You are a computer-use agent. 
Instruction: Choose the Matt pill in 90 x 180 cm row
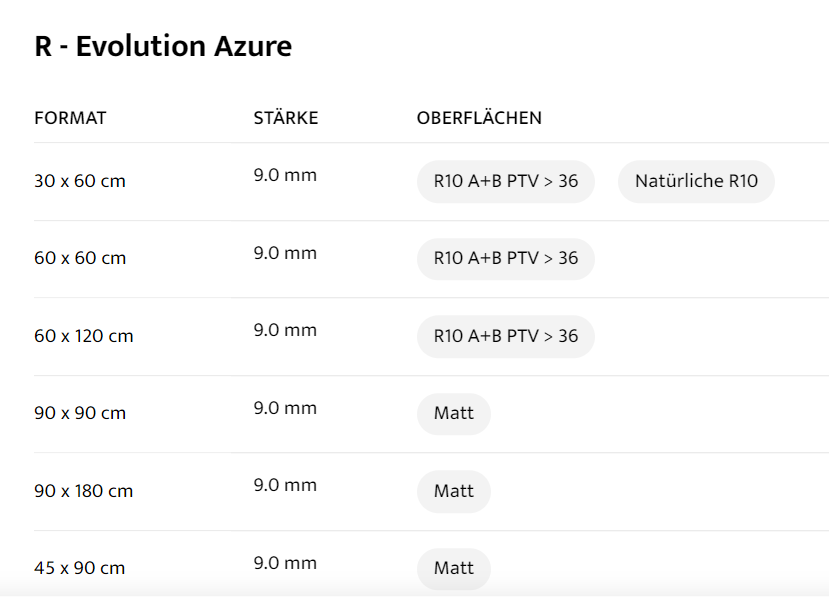click(453, 491)
